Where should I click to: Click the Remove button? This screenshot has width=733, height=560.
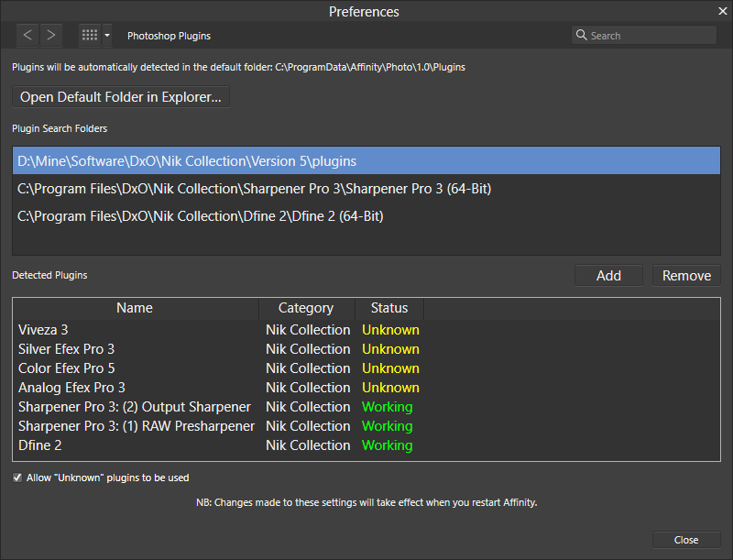click(686, 275)
